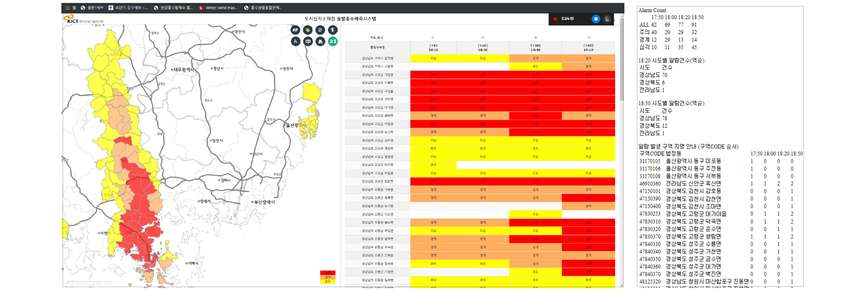Open the apps grid in bookmarks bar

[67, 8]
